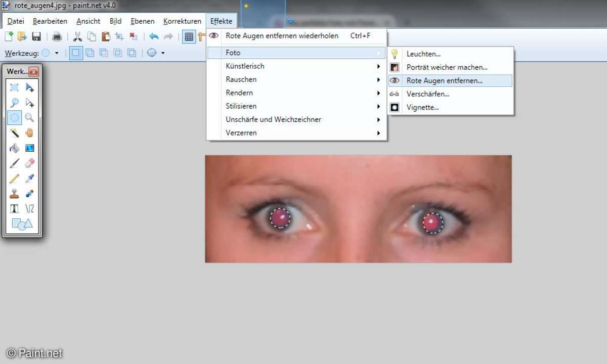Select the Line/Curve tool
Screen dimensions: 607x364
coord(30,208)
